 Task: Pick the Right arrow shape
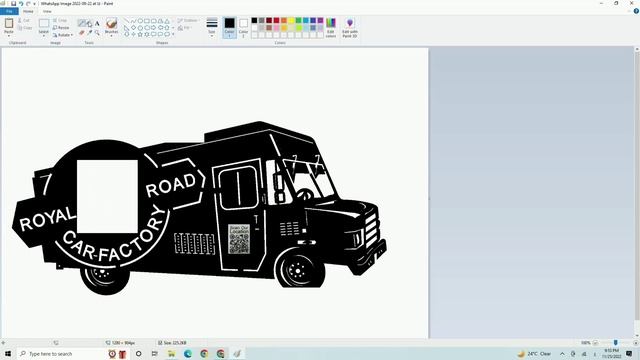pos(153,28)
